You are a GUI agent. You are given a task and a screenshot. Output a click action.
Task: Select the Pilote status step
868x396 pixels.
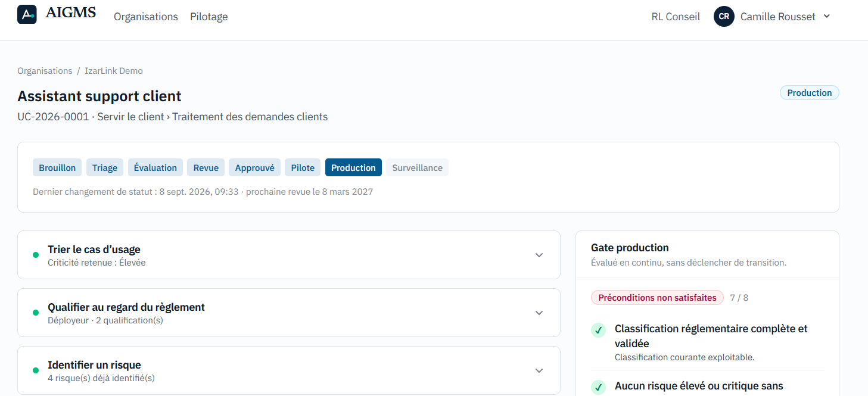pyautogui.click(x=303, y=167)
